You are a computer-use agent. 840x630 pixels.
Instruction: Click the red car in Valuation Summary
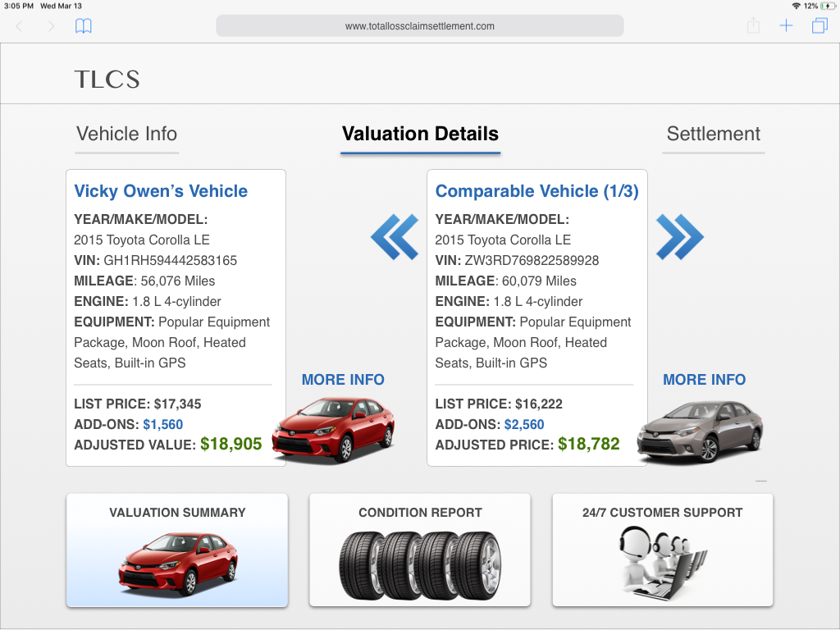178,564
